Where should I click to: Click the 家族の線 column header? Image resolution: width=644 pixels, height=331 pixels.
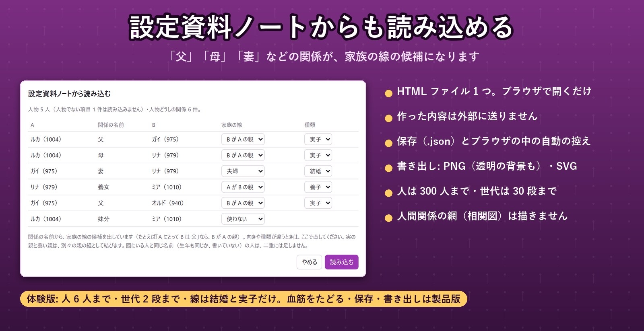pos(232,125)
